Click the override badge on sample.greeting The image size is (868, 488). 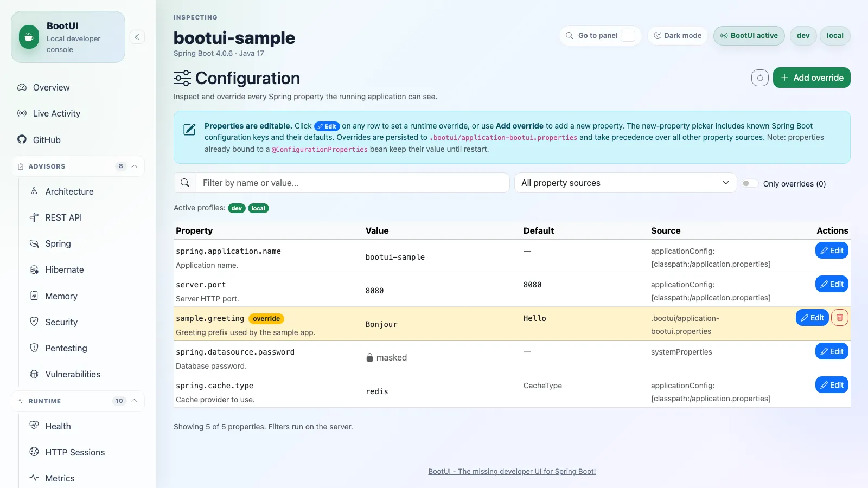click(266, 319)
